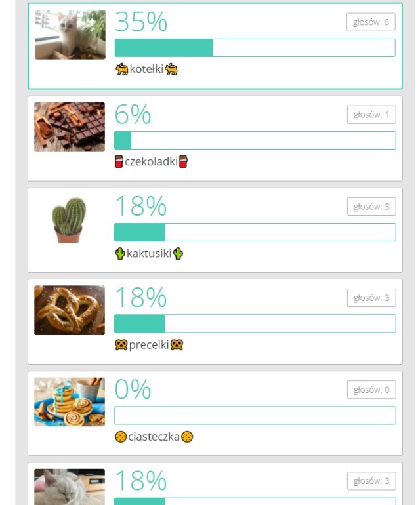The height and width of the screenshot is (505, 420).
Task: Click the kitten thumbnail image
Action: coord(70,35)
